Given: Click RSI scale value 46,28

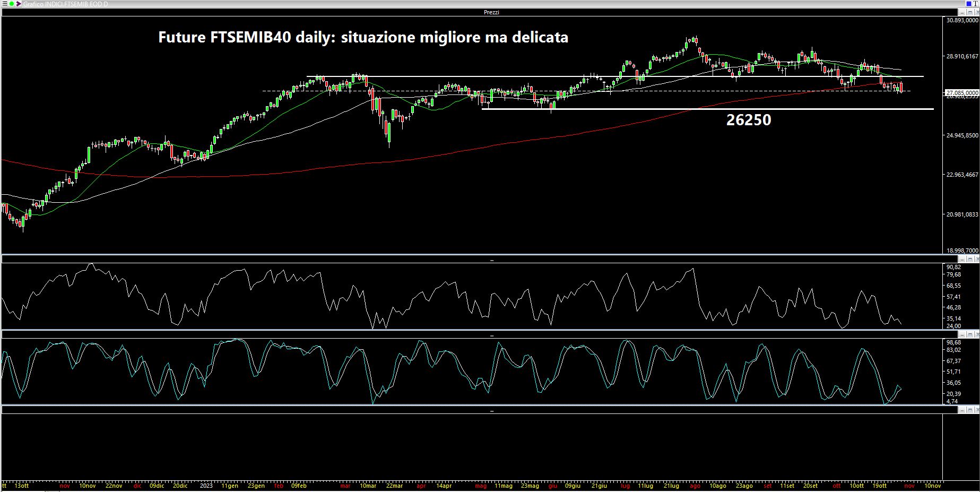Looking at the screenshot, I should [x=953, y=307].
